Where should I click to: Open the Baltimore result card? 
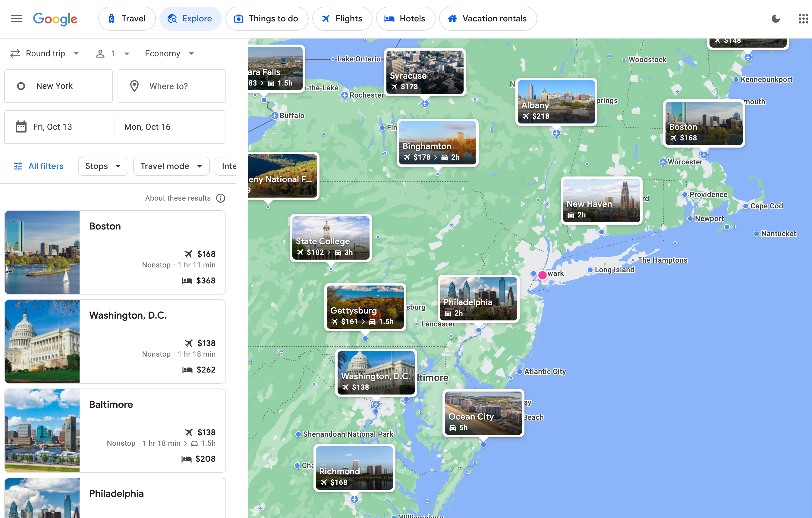115,431
